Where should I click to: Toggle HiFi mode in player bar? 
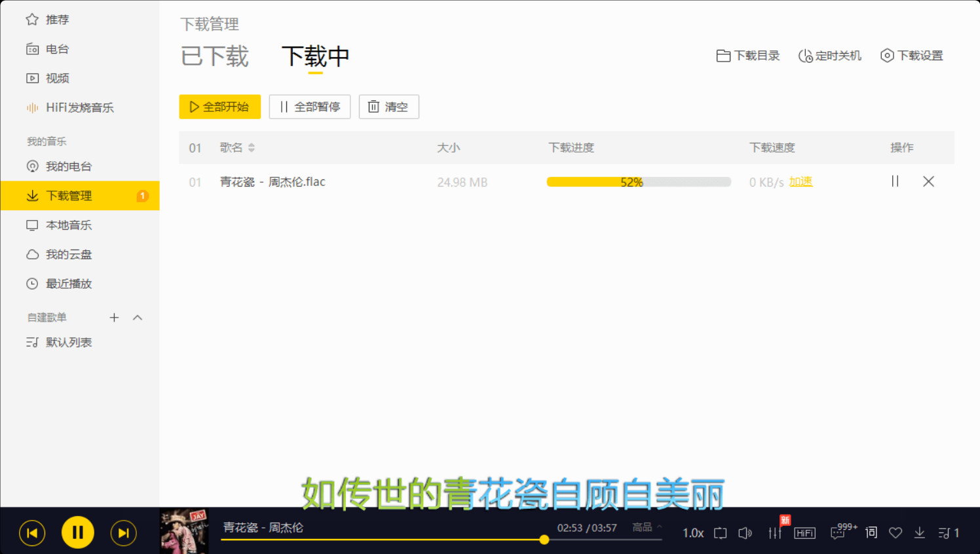804,533
